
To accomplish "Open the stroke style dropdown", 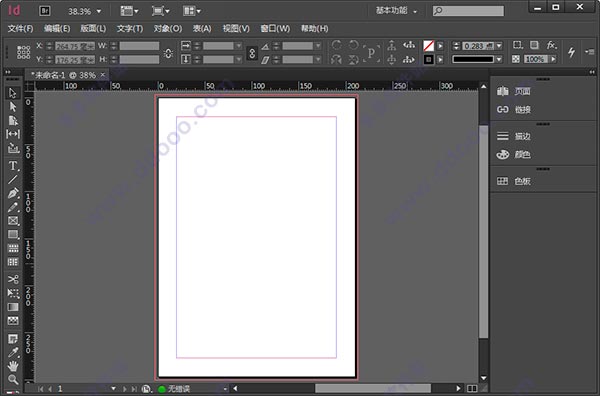I will click(499, 59).
